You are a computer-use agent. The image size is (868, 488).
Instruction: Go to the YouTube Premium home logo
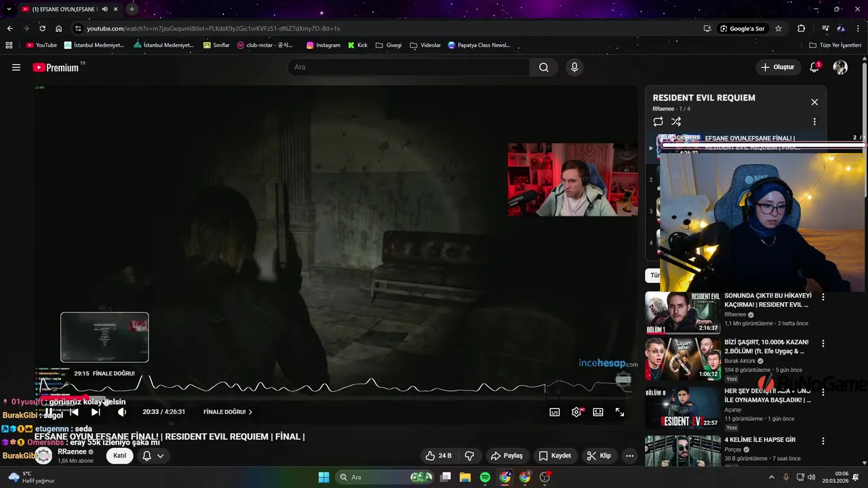56,67
